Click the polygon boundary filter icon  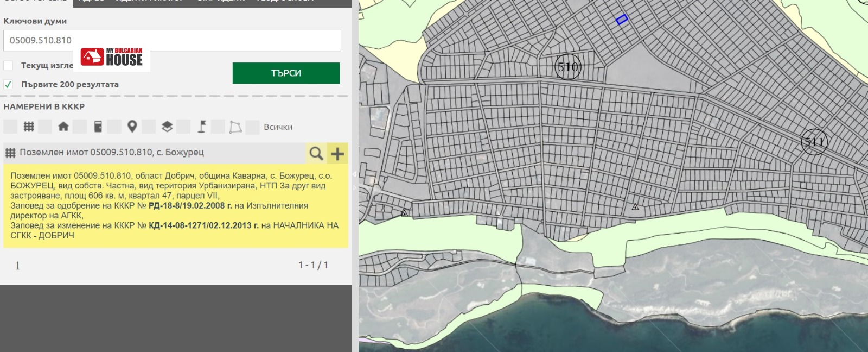click(235, 127)
